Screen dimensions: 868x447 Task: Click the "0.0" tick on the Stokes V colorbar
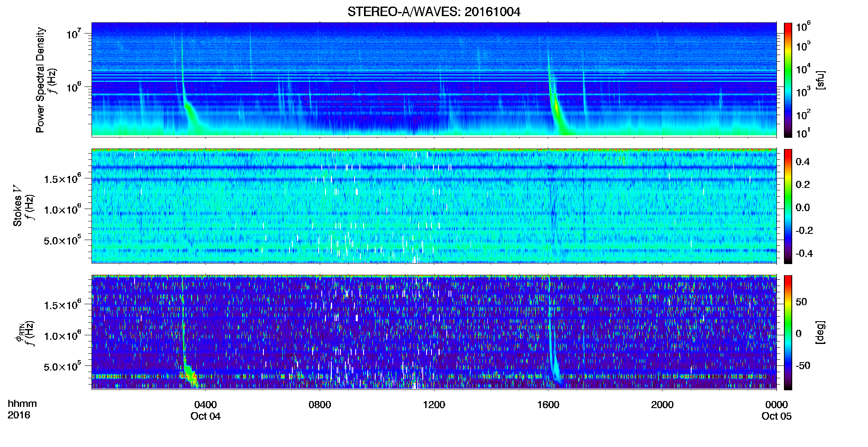click(x=803, y=207)
